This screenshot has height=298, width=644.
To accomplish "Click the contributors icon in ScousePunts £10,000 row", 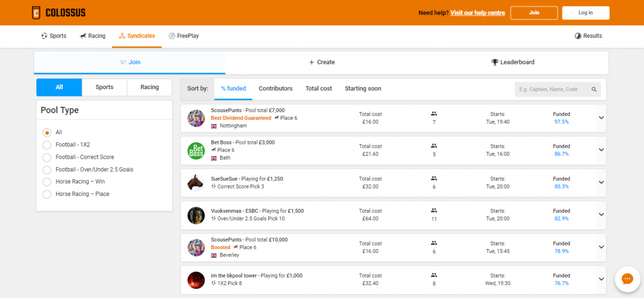I will [434, 243].
